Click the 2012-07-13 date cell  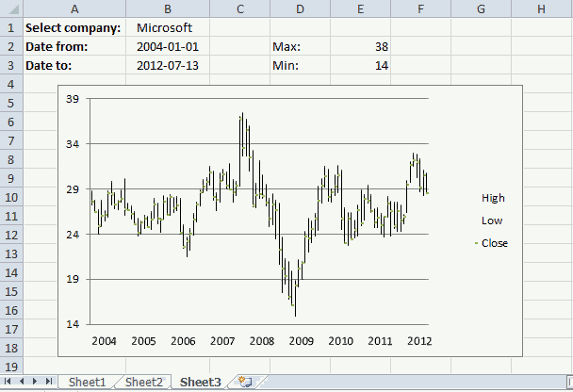(x=168, y=65)
